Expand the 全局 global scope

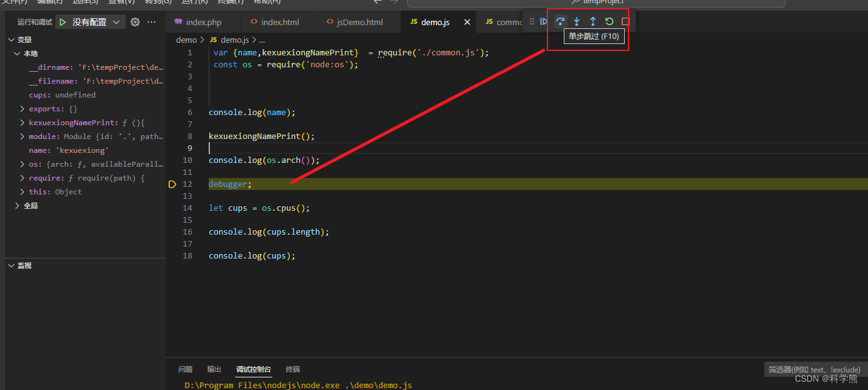pyautogui.click(x=17, y=206)
